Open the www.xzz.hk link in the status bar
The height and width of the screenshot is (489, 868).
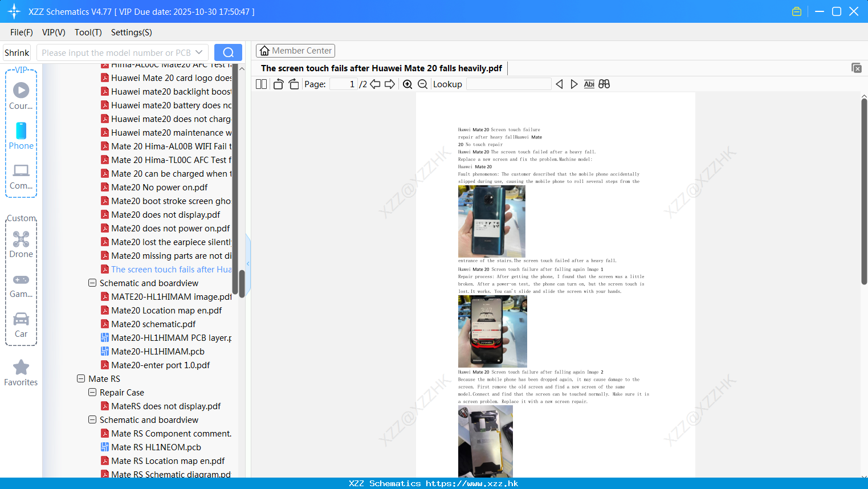point(472,483)
